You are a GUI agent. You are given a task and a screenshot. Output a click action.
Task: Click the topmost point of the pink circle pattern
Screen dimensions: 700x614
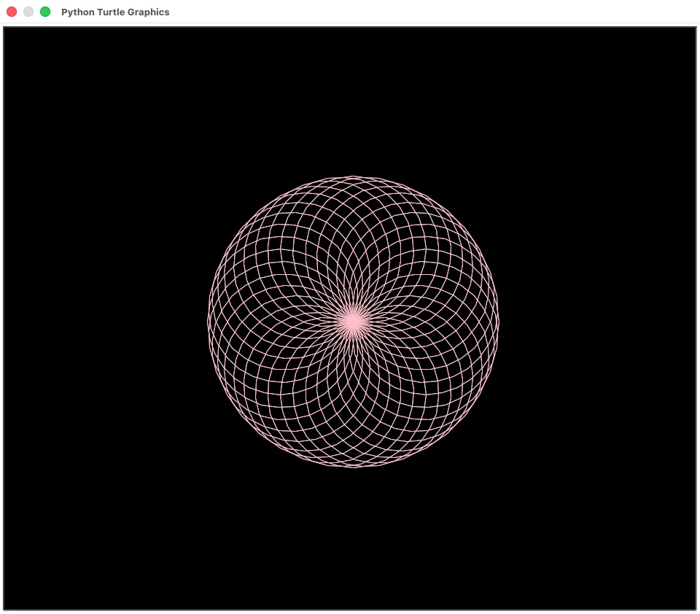click(353, 176)
